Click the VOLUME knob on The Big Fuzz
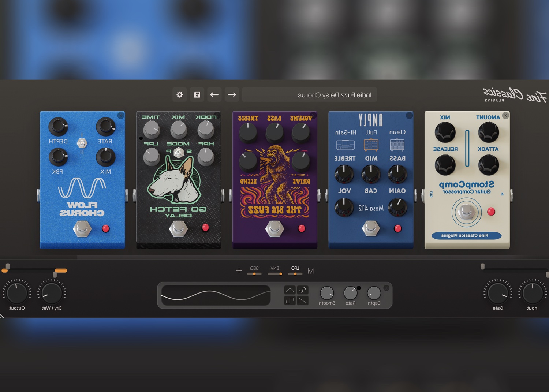Viewport: 549px width, 392px height. point(301,132)
